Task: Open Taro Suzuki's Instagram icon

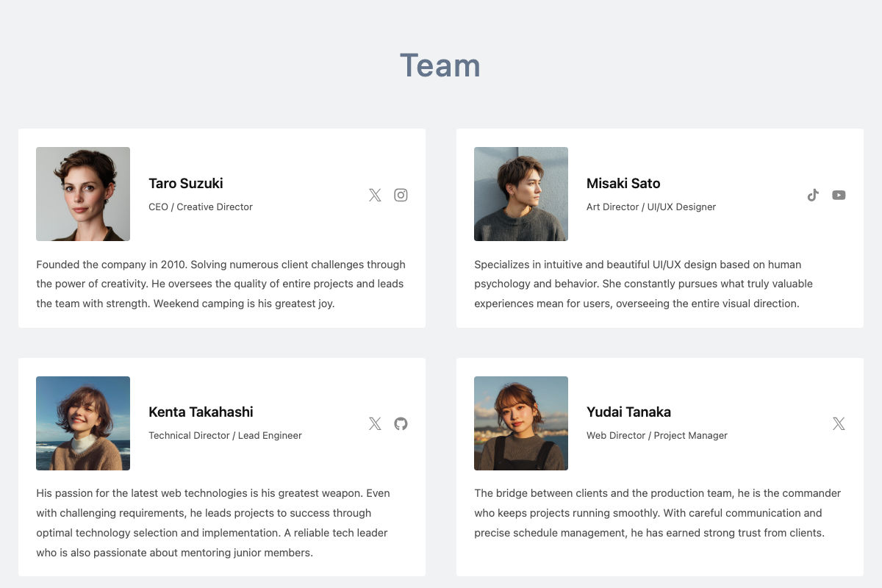Action: tap(401, 195)
